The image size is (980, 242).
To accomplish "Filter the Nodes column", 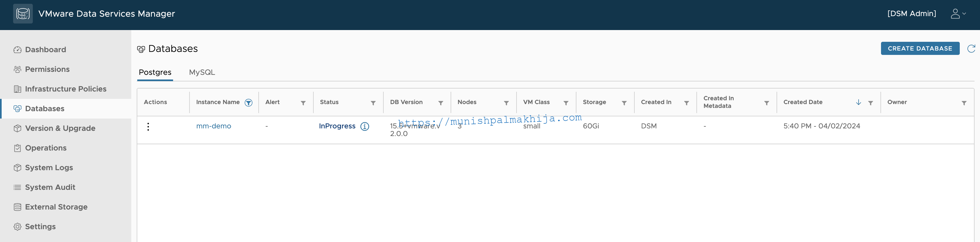I will coord(506,103).
